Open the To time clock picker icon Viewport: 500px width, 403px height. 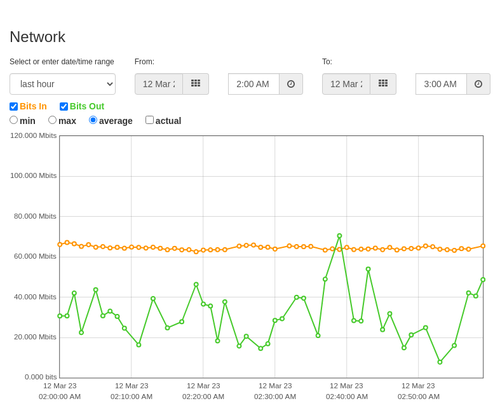(478, 84)
